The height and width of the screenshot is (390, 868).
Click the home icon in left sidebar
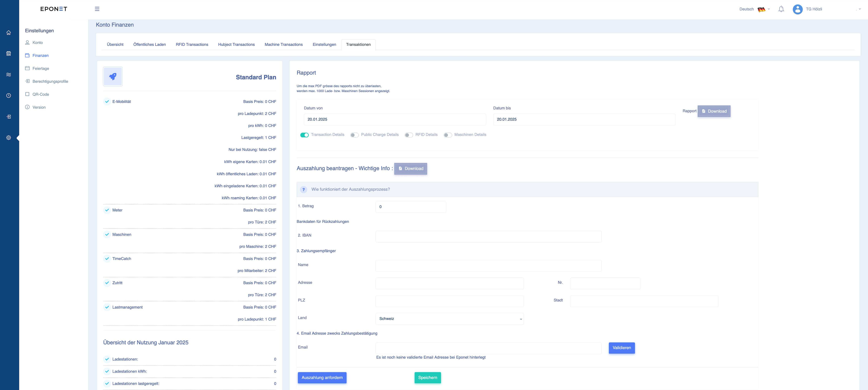[x=9, y=33]
